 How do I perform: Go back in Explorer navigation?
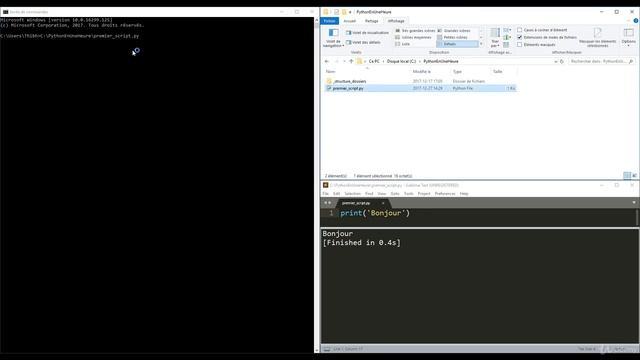[327, 61]
